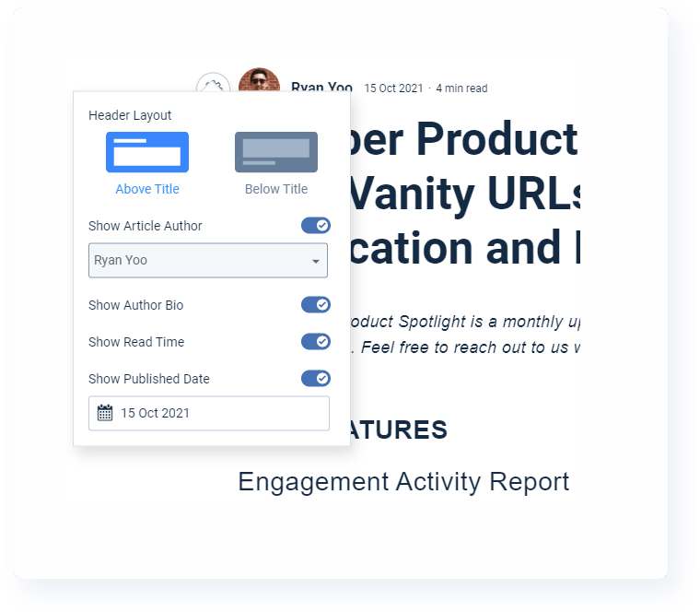This screenshot has height=612, width=700.
Task: Click the calendar icon in the date field
Action: 105,413
